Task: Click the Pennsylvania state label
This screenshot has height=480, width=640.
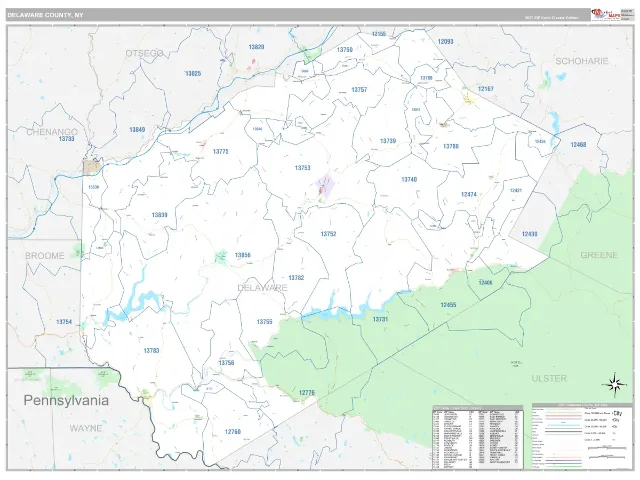Action: tap(66, 400)
